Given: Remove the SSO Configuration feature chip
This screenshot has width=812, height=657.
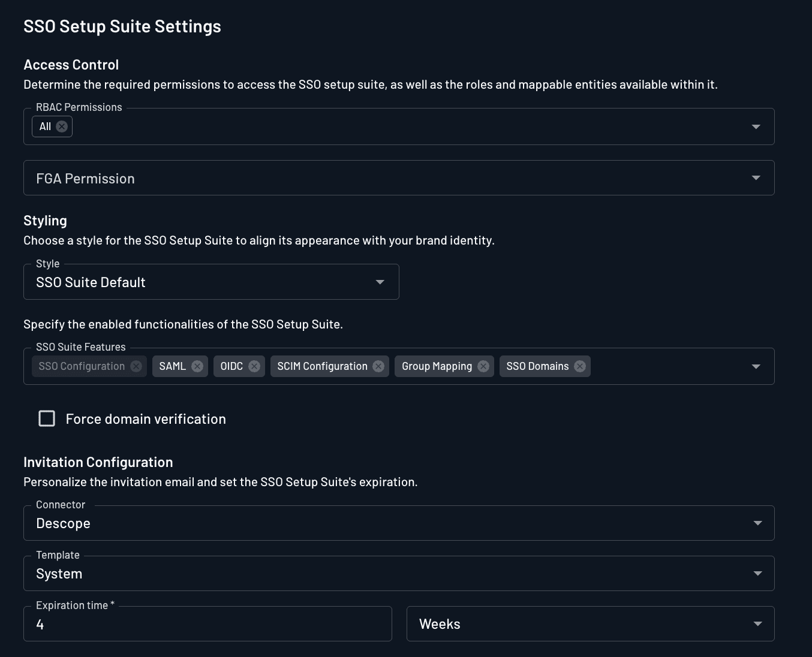Looking at the screenshot, I should (136, 366).
